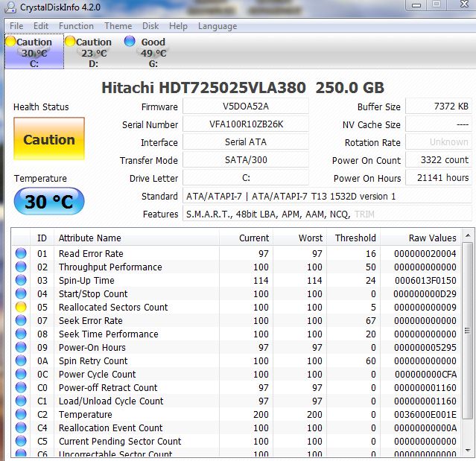
Task: Click the Interface field Serial ATA
Action: [x=246, y=142]
